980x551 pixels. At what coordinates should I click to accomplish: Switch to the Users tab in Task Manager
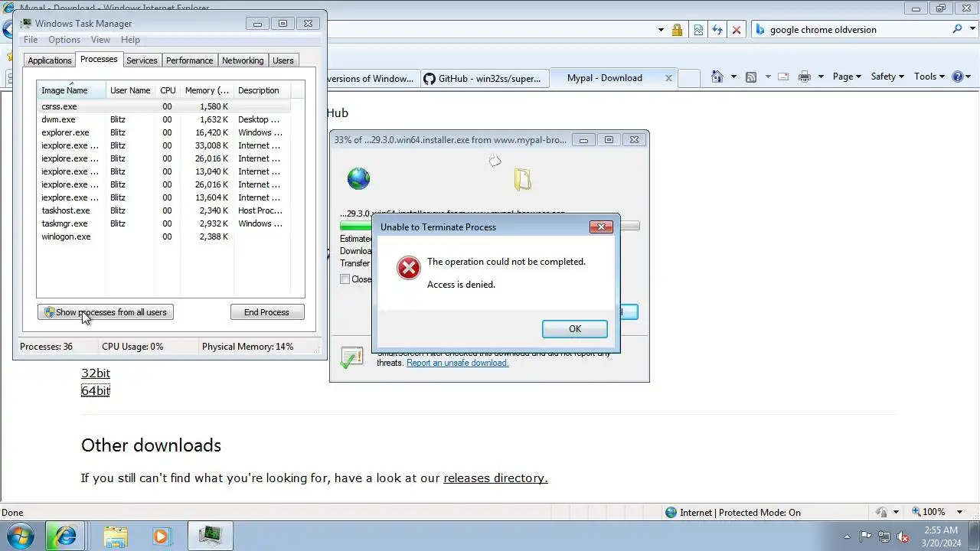coord(283,60)
